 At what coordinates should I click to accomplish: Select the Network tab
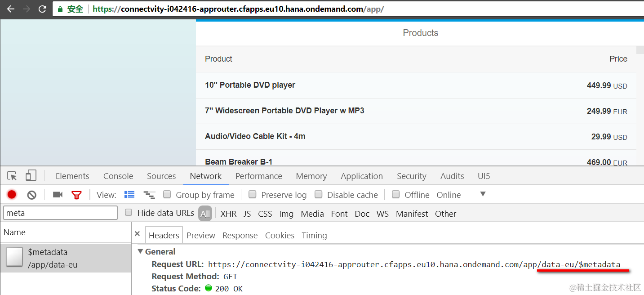206,176
